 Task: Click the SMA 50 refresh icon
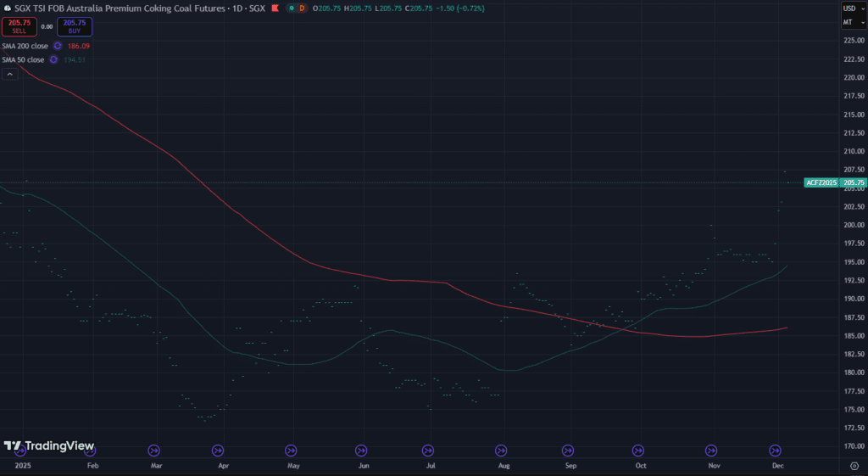click(53, 59)
